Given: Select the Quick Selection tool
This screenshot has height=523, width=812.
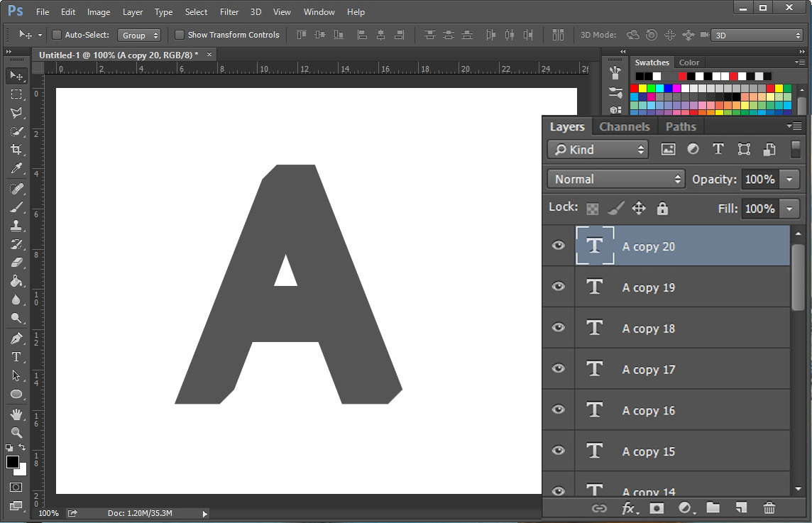Looking at the screenshot, I should [16, 131].
